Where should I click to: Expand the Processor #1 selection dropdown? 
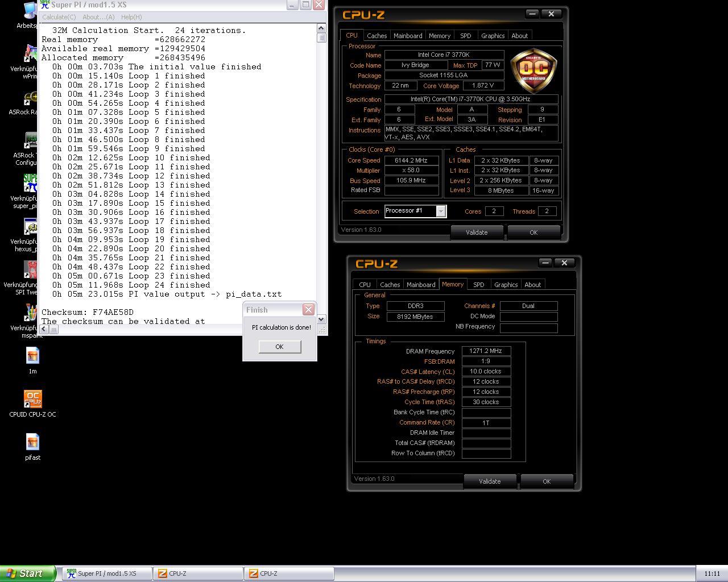[x=441, y=211]
